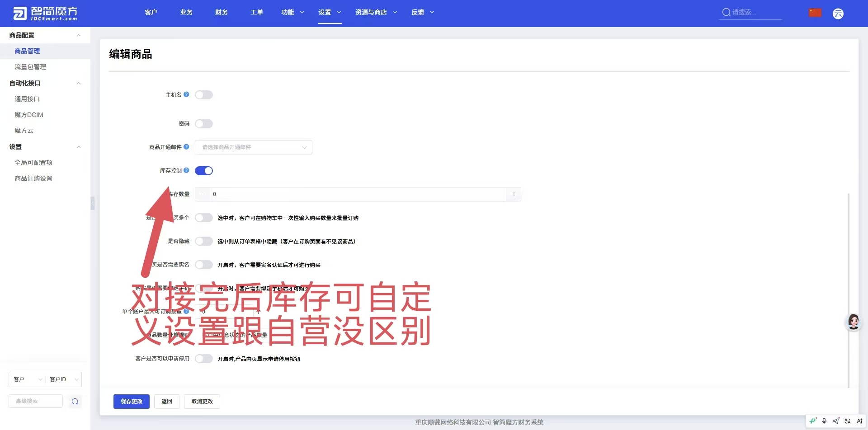Viewport: 868px width, 430px height.
Task: Open the 工单 top menu item
Action: click(x=257, y=12)
